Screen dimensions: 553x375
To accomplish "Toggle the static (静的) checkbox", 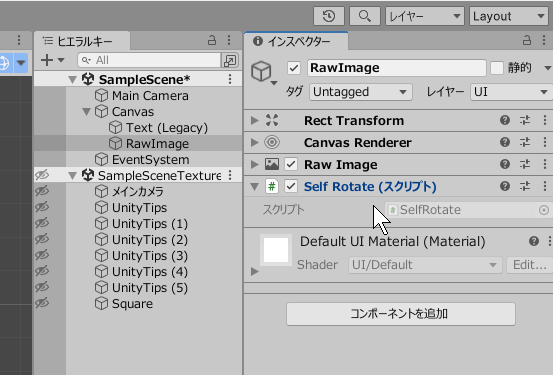I will [497, 68].
